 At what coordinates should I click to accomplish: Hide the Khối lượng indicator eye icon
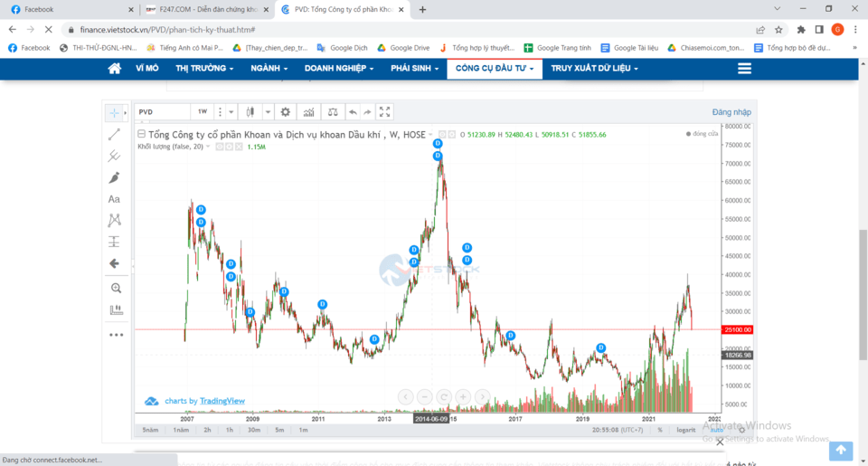coord(219,147)
